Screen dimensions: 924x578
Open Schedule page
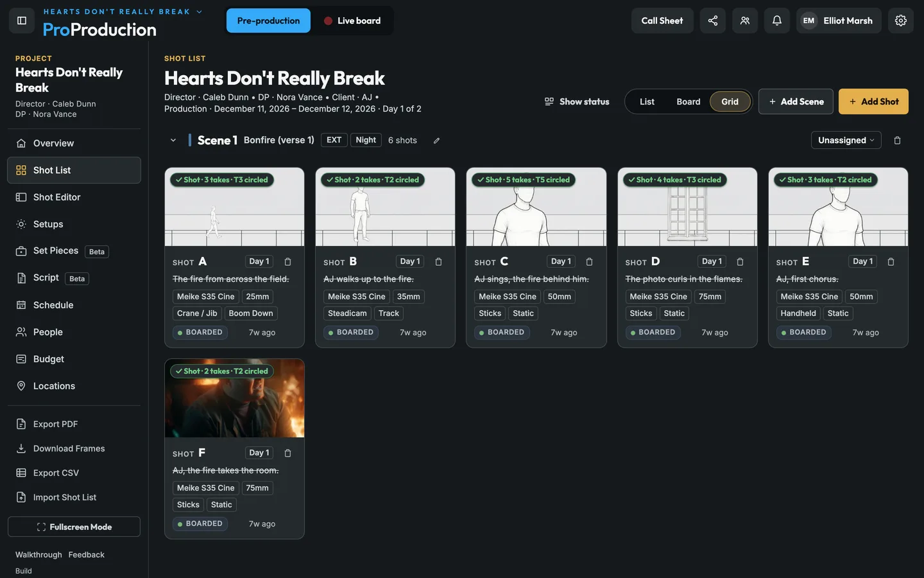click(74, 305)
